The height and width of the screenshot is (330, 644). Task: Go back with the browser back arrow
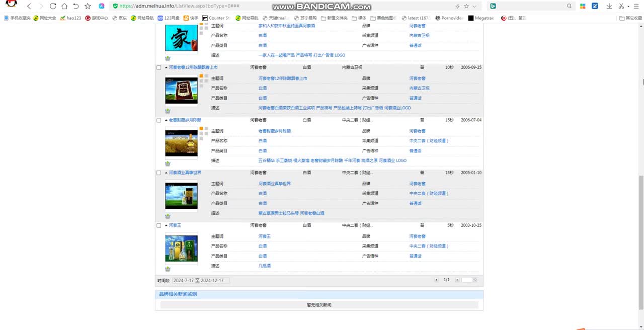pos(29,6)
